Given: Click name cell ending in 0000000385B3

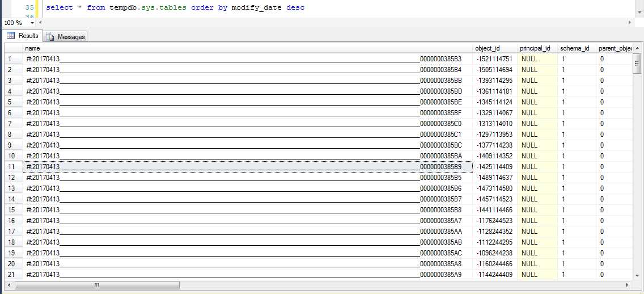Looking at the screenshot, I should (x=248, y=59).
